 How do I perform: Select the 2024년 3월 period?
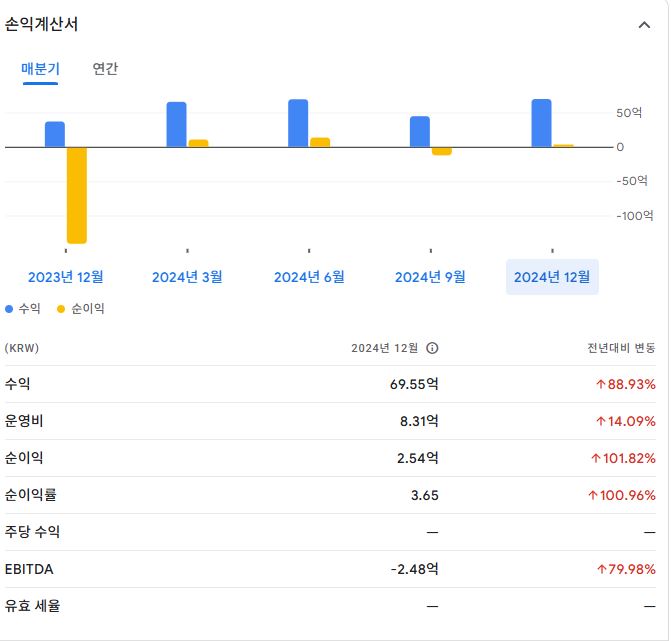point(187,277)
